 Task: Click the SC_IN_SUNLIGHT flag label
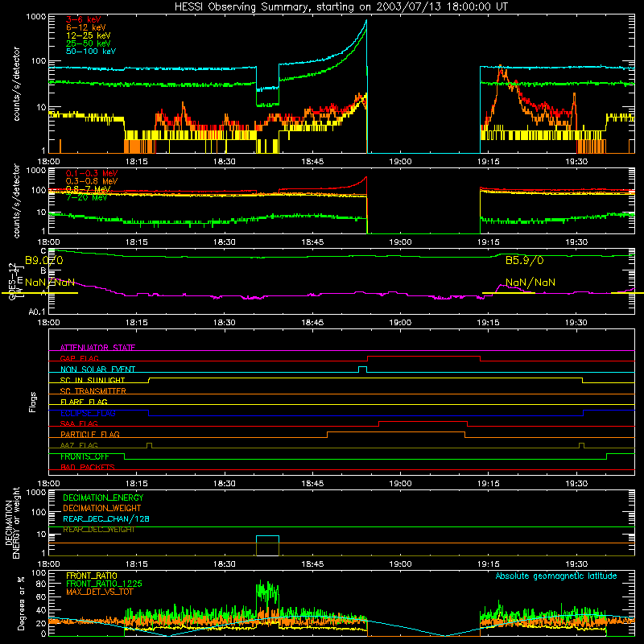click(93, 380)
